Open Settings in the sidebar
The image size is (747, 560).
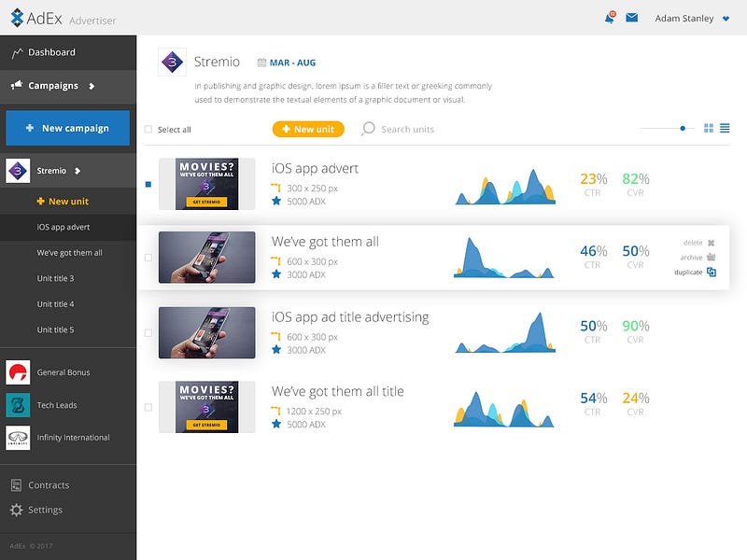[45, 510]
